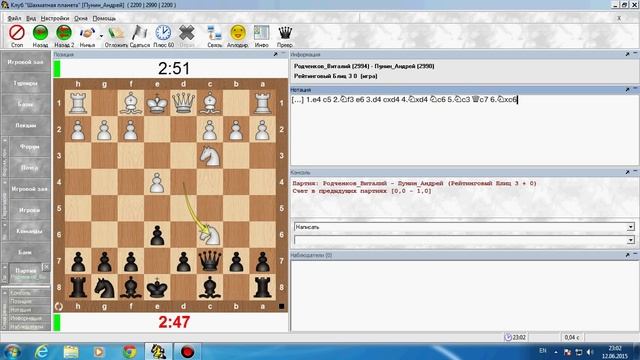Pin the Консоль panel header
This screenshot has width=640, height=360.
[627, 172]
